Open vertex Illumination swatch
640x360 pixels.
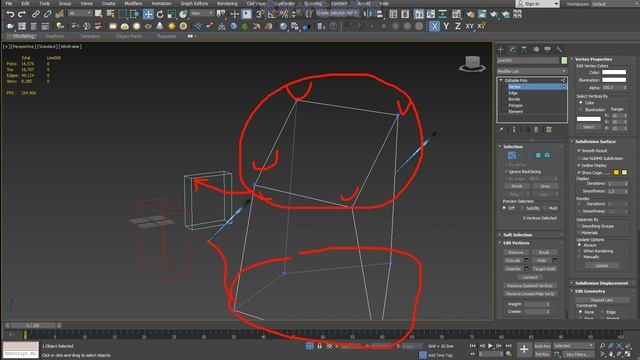(614, 80)
